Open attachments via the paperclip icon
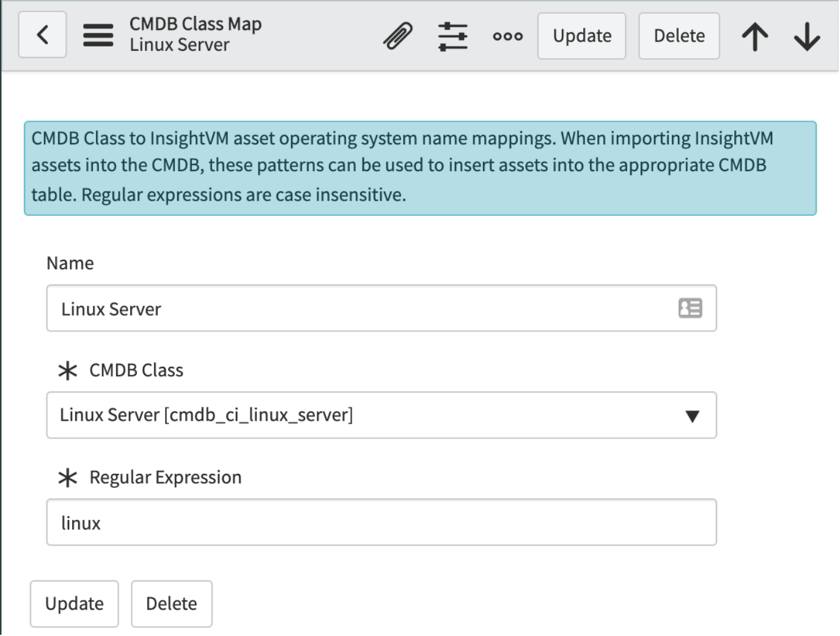Screen dimensions: 840x636 (398, 35)
